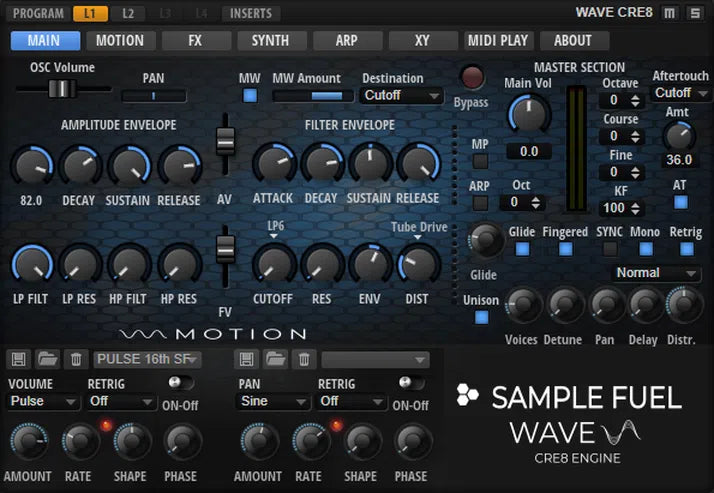The width and height of the screenshot is (714, 493).
Task: Click save icon of the pan motion preset
Action: [246, 360]
